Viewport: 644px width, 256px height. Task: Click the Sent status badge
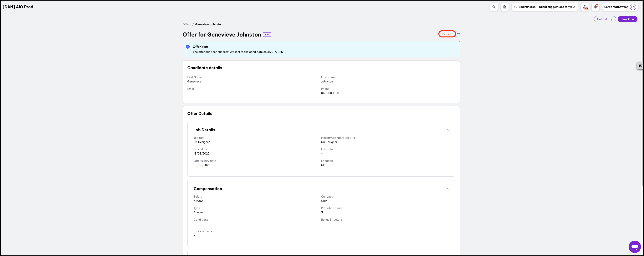coord(267,35)
